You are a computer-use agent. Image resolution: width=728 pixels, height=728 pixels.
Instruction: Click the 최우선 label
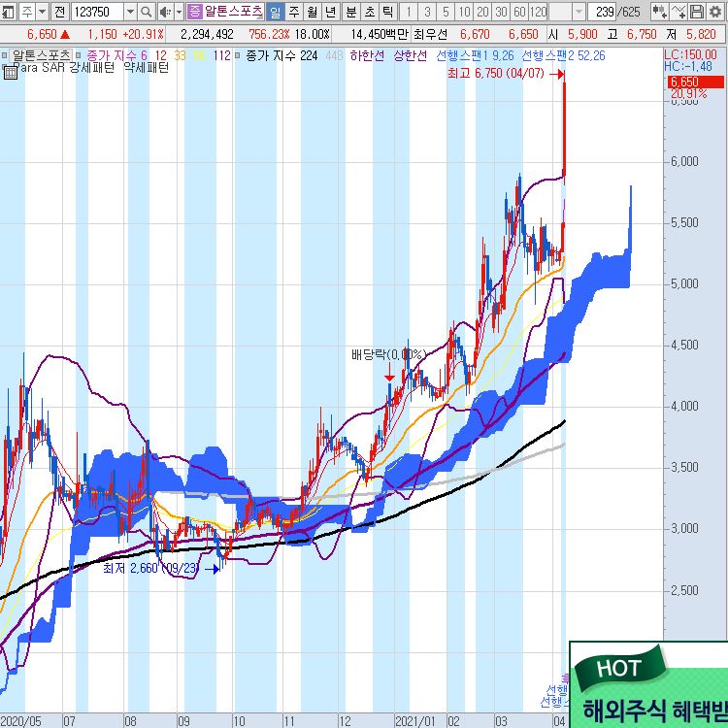coord(431,34)
